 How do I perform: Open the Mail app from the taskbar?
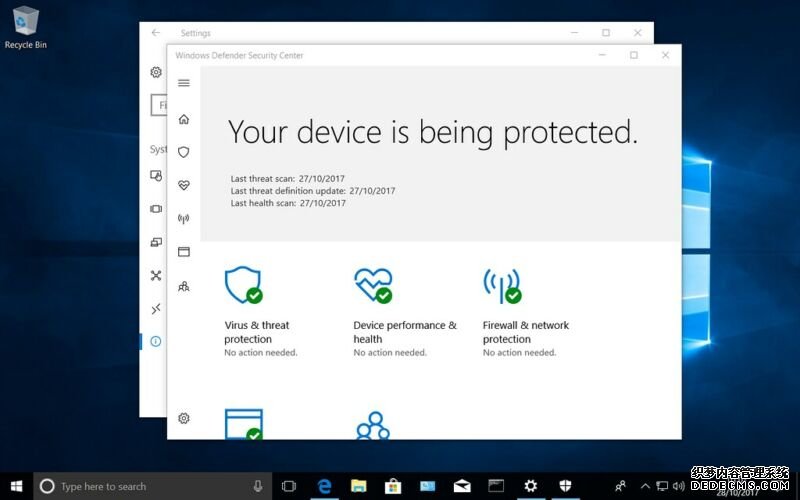462,486
